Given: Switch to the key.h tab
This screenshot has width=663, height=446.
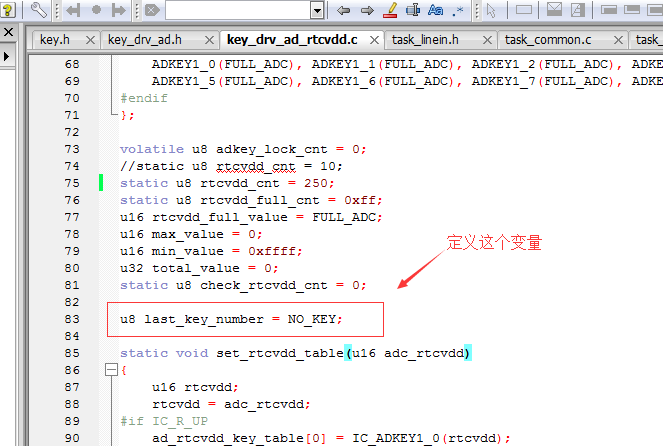Looking at the screenshot, I should pos(55,40).
